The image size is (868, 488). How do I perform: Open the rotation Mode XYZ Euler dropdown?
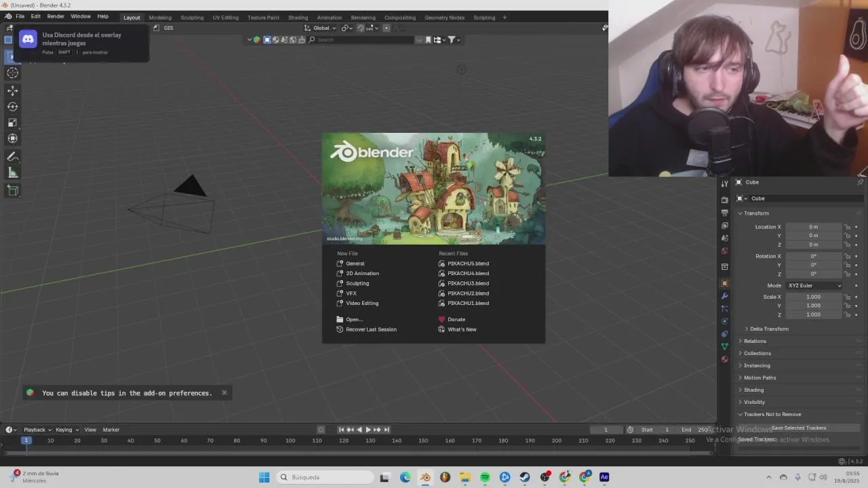coord(814,285)
